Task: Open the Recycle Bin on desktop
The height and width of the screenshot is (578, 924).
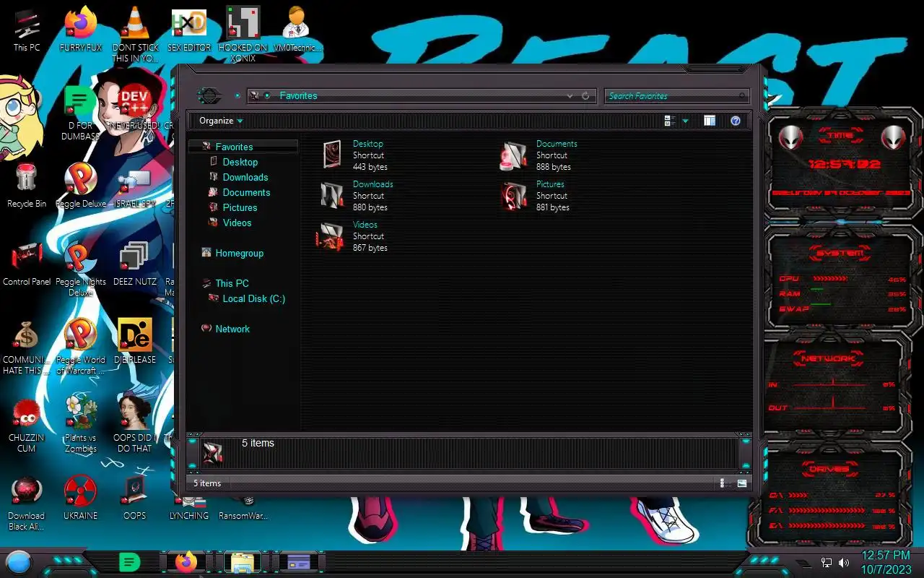Action: pos(27,186)
